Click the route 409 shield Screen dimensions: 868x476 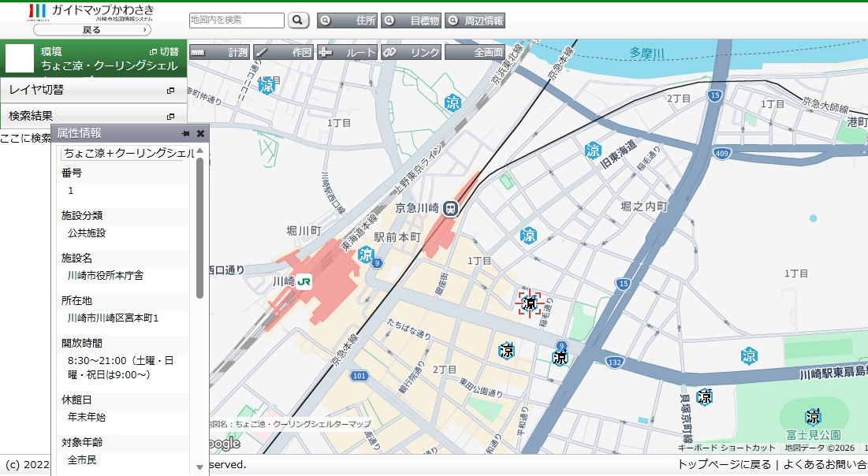pos(721,154)
